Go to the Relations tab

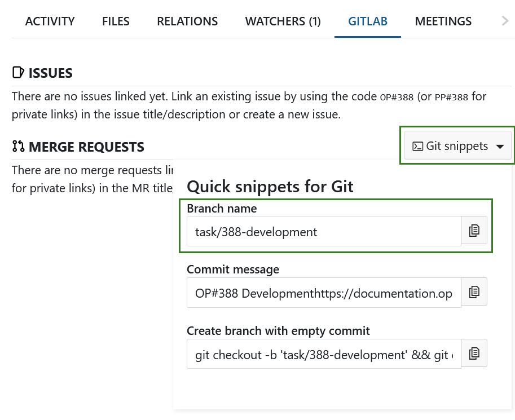coord(187,21)
